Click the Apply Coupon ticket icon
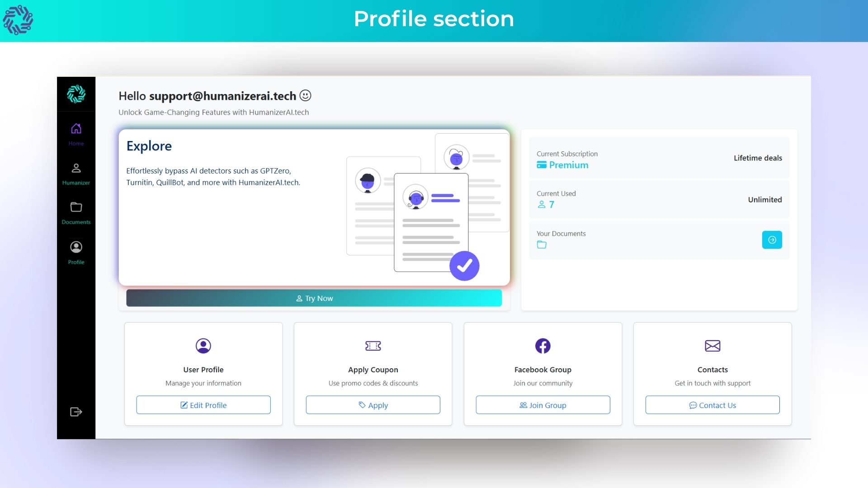Viewport: 868px width, 488px height. coord(373,346)
